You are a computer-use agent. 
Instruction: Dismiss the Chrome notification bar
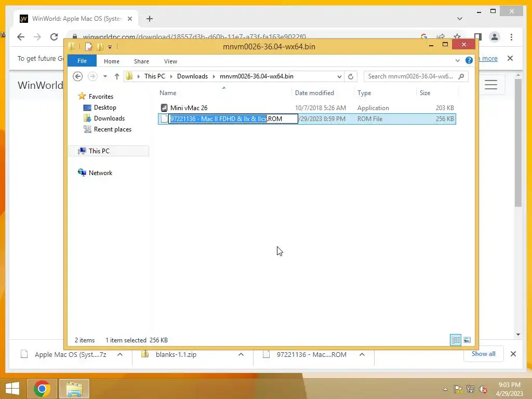[510, 58]
